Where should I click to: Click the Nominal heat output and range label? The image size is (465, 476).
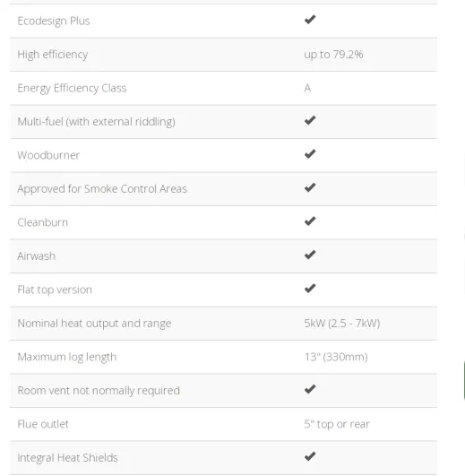(x=94, y=324)
